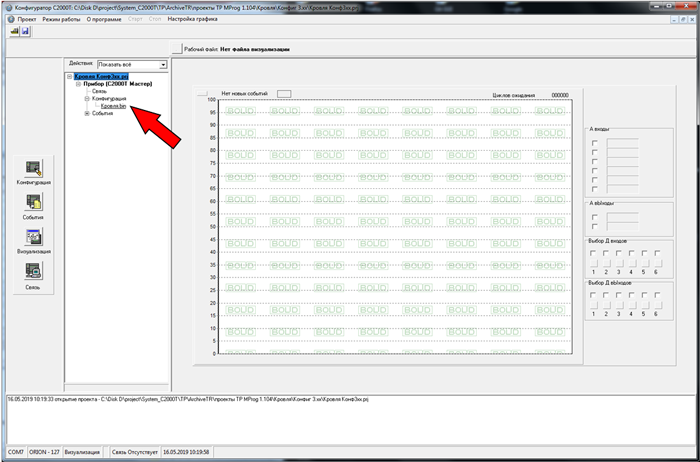This screenshot has height=462, width=700.
Task: Click the app icon in the title bar
Action: [8, 6]
